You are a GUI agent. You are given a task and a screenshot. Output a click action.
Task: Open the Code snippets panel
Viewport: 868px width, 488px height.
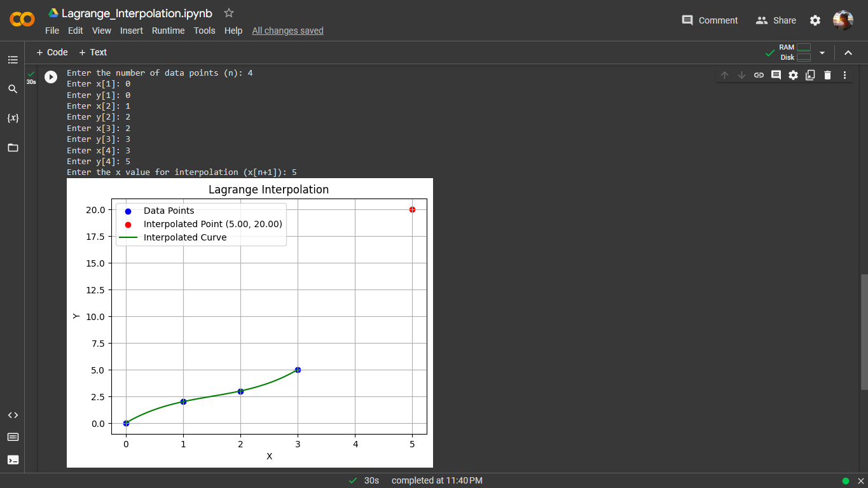(13, 415)
